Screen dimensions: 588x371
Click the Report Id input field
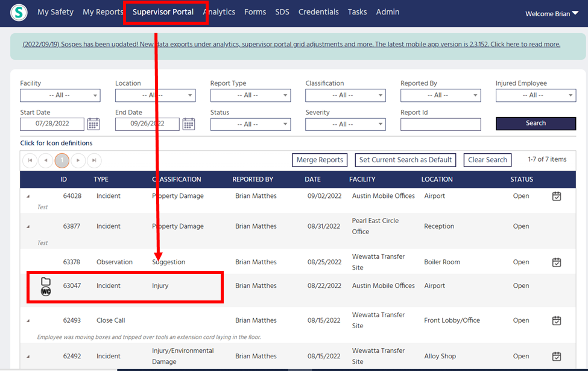pyautogui.click(x=441, y=124)
